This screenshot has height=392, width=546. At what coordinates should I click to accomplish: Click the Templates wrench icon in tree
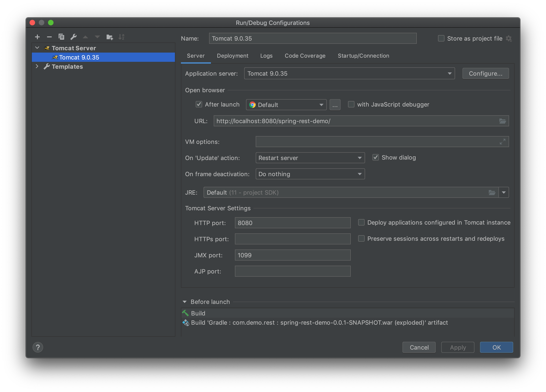47,67
